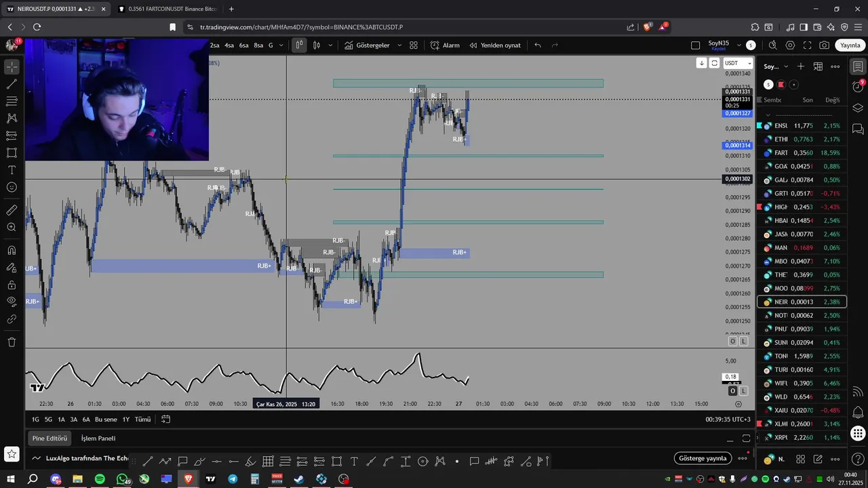This screenshot has width=868, height=488.
Task: Activate the zoom in tool
Action: (x=12, y=227)
